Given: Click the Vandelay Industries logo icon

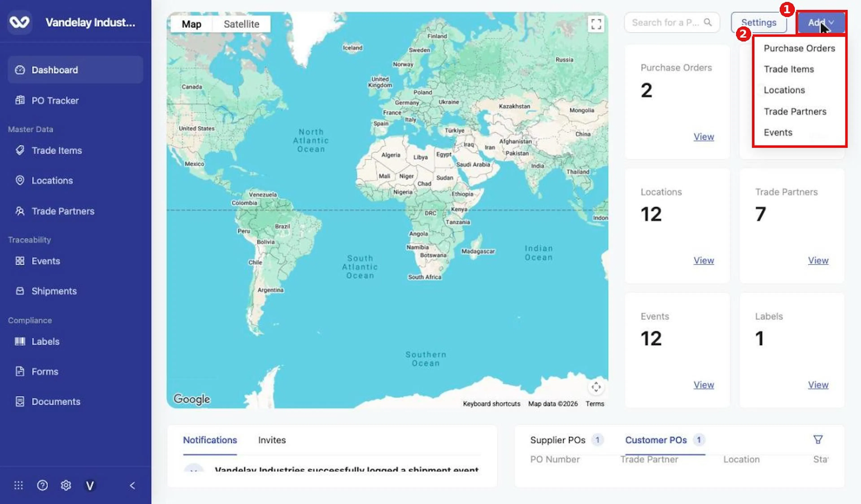Looking at the screenshot, I should click(x=20, y=23).
